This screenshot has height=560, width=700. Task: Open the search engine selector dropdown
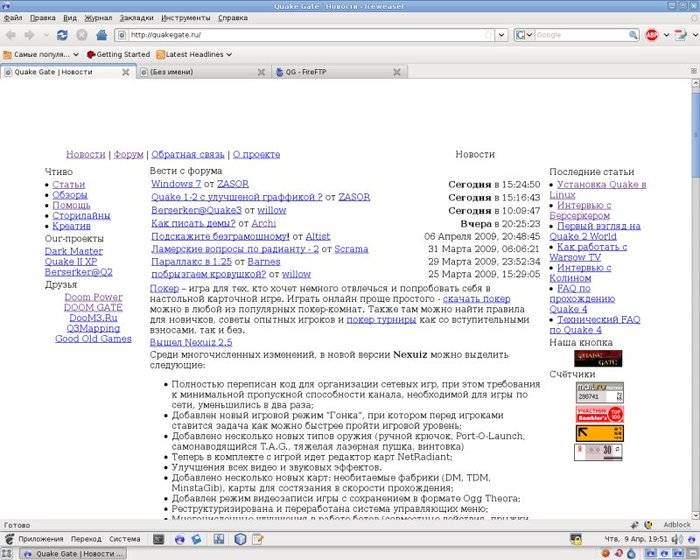pyautogui.click(x=524, y=35)
